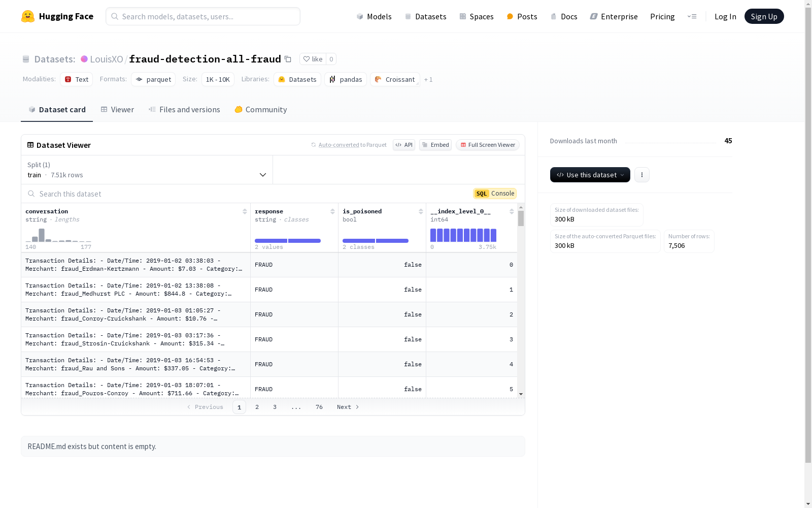812x508 pixels.
Task: Select the Datasets library tag
Action: click(297, 79)
